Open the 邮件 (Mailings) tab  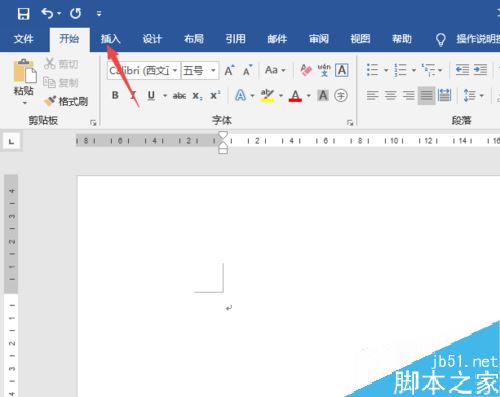277,39
